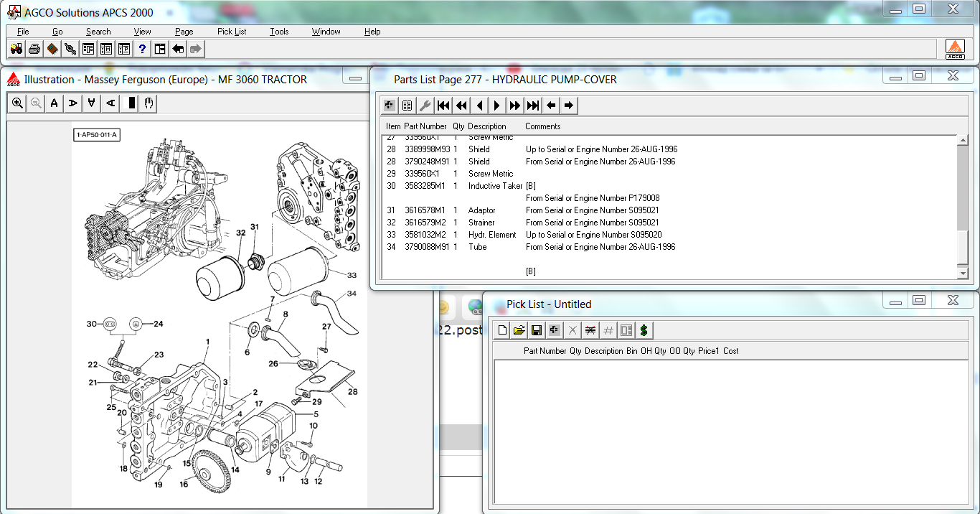This screenshot has width=980, height=514.
Task: Click the book icon in main toolbar
Action: tap(52, 49)
